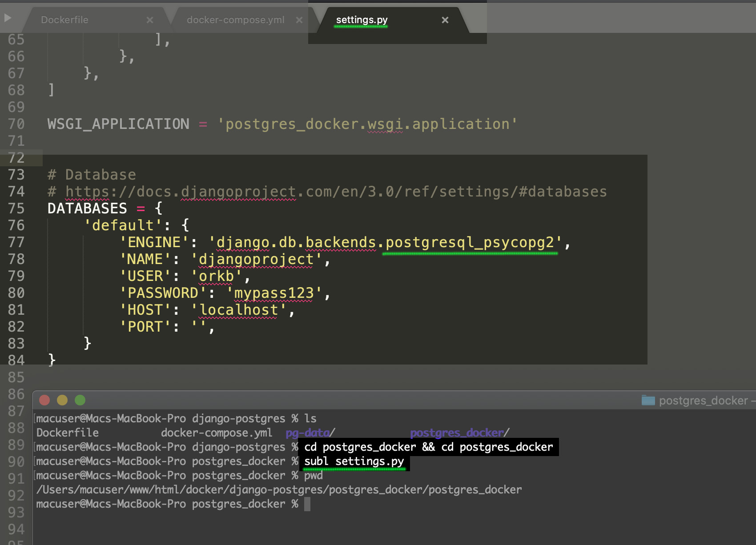Select the settings.py tab
The width and height of the screenshot is (756, 545).
(x=361, y=20)
